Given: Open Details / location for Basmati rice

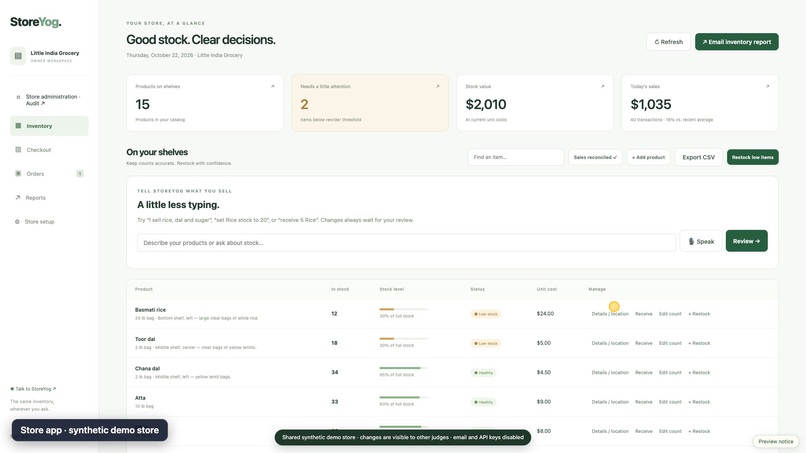Looking at the screenshot, I should point(610,314).
